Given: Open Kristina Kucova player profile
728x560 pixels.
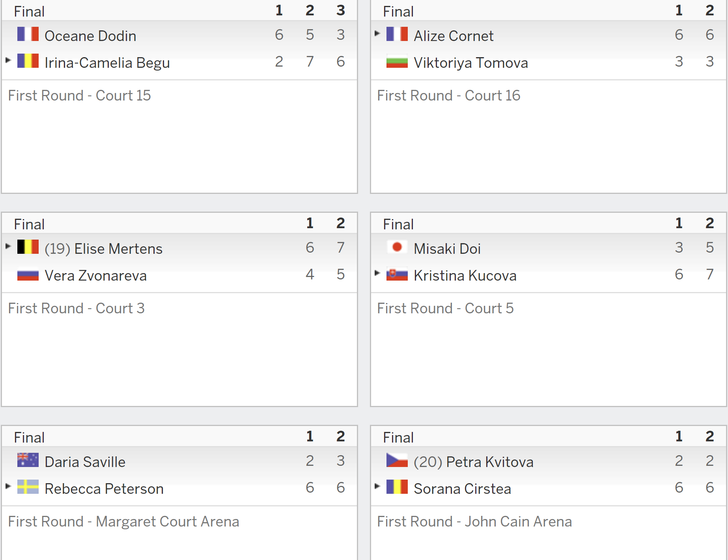Looking at the screenshot, I should 465,275.
